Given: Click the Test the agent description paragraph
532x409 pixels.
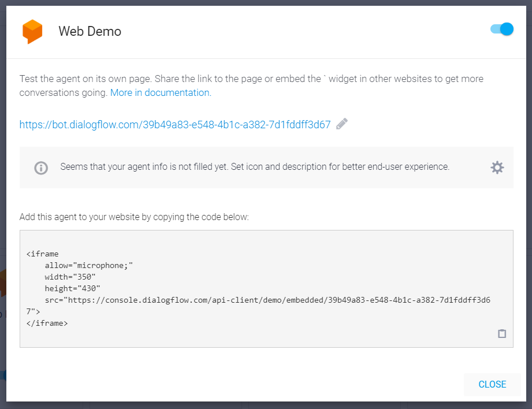Looking at the screenshot, I should coord(251,85).
